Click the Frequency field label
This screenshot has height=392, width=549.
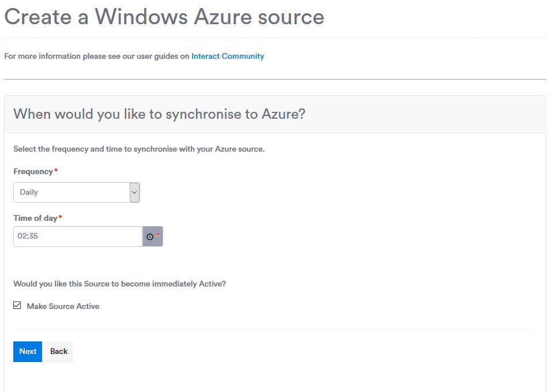click(33, 172)
